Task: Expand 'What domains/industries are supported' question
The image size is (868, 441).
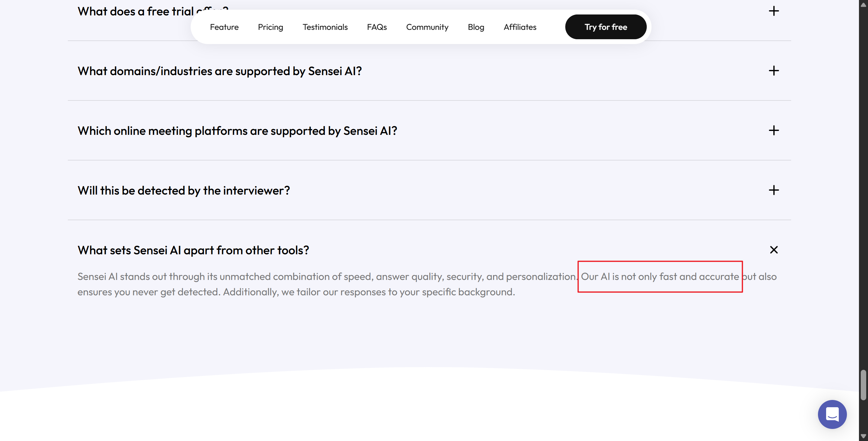Action: coord(219,71)
